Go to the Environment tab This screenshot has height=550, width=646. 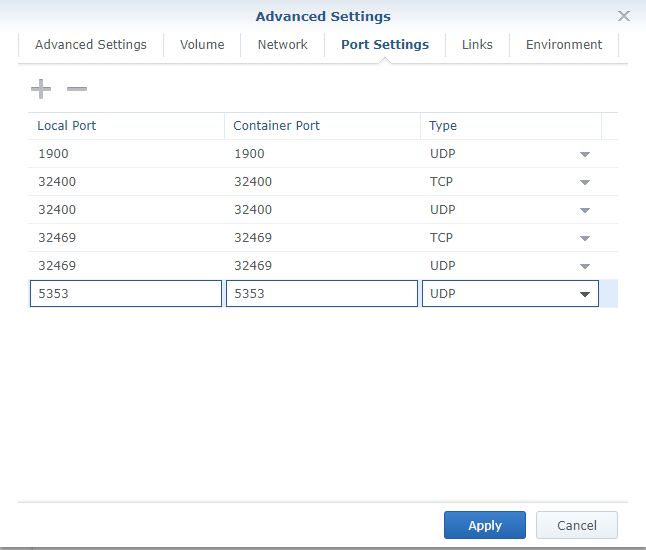[x=564, y=44]
